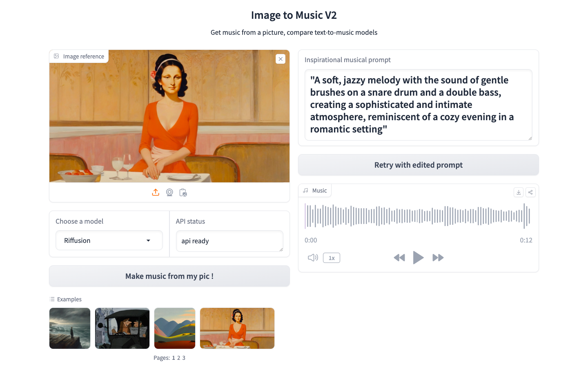
Task: Click Retry with edited prompt button
Action: click(419, 165)
